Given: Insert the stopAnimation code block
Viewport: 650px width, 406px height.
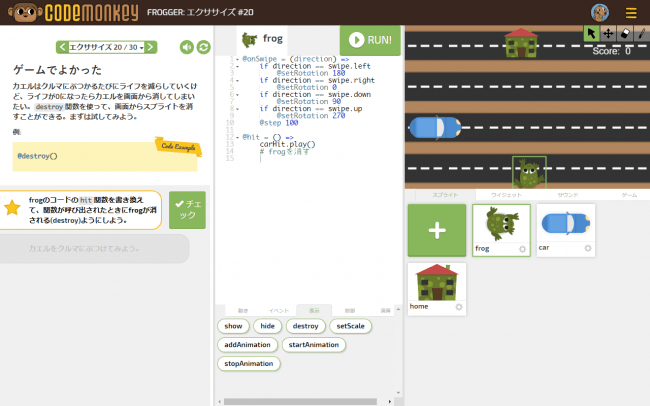Looking at the screenshot, I should click(x=249, y=363).
